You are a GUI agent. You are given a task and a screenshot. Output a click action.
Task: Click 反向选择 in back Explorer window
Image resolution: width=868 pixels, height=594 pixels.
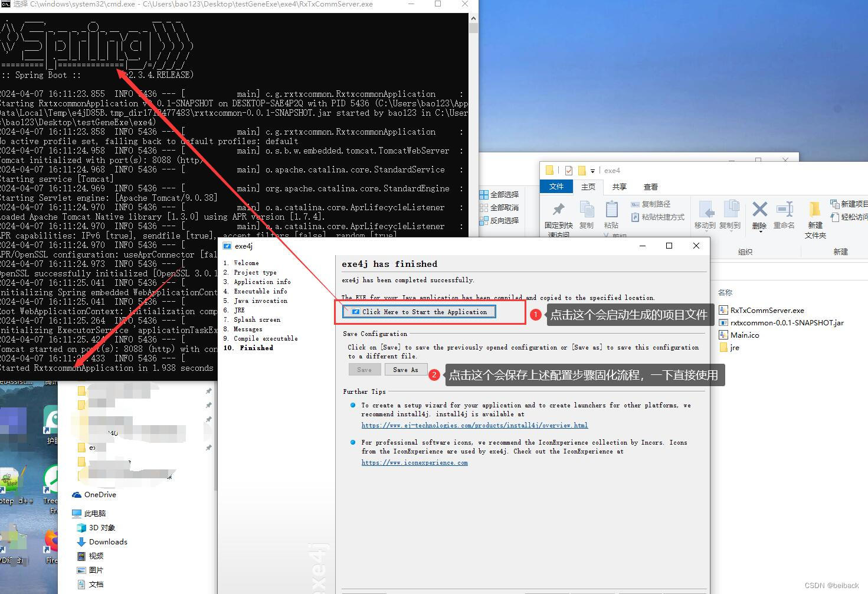pyautogui.click(x=499, y=220)
